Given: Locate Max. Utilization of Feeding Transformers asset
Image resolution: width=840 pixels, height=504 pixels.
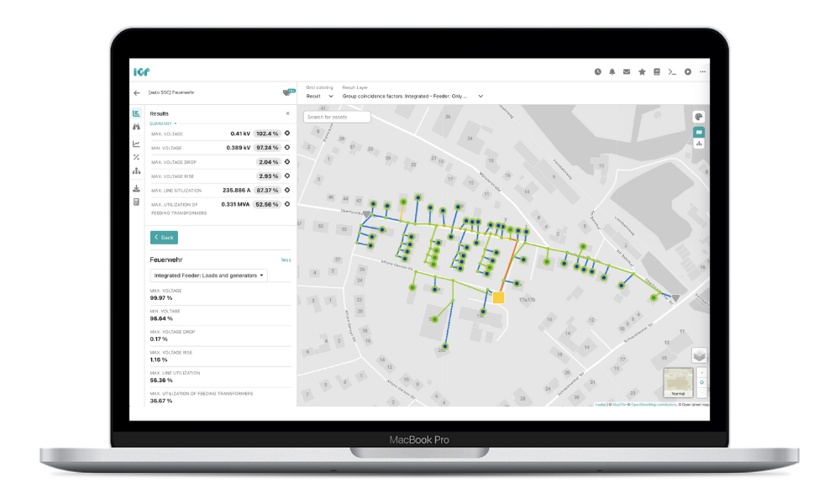Looking at the screenshot, I should point(287,204).
